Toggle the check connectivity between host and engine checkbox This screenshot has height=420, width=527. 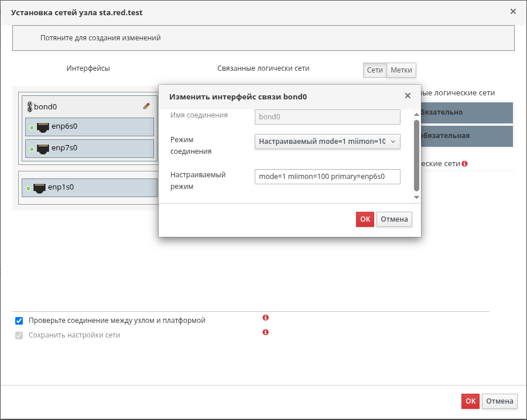[19, 321]
